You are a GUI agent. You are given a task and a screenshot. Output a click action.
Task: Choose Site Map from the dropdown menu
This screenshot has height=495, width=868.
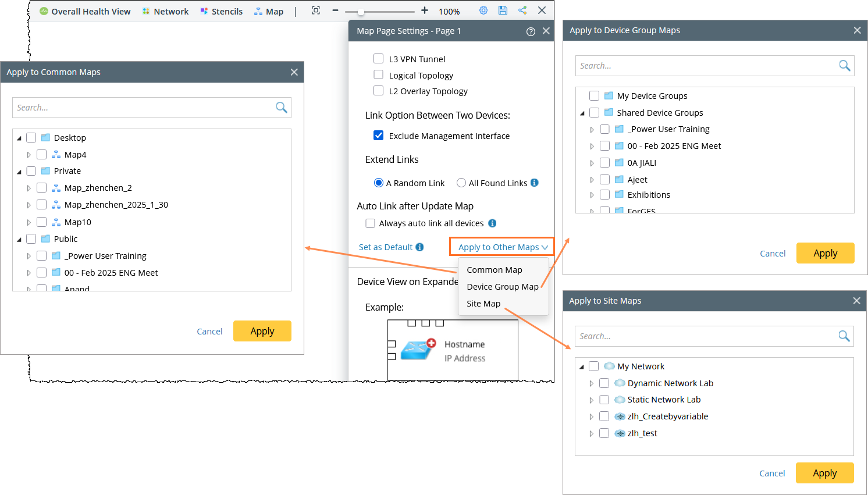[x=483, y=304]
